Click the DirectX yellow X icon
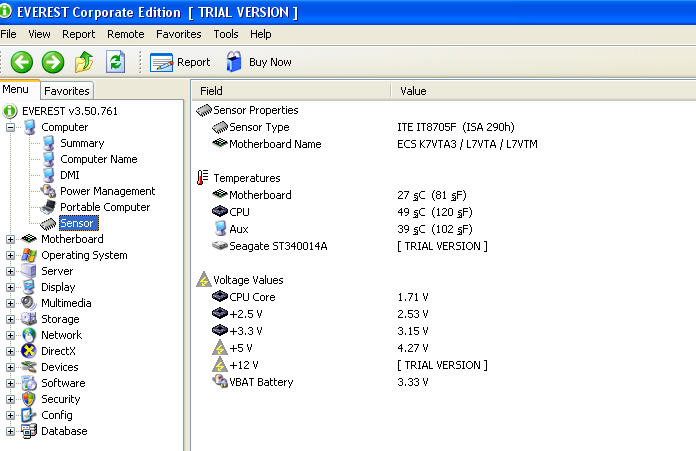The height and width of the screenshot is (451, 696). click(29, 351)
